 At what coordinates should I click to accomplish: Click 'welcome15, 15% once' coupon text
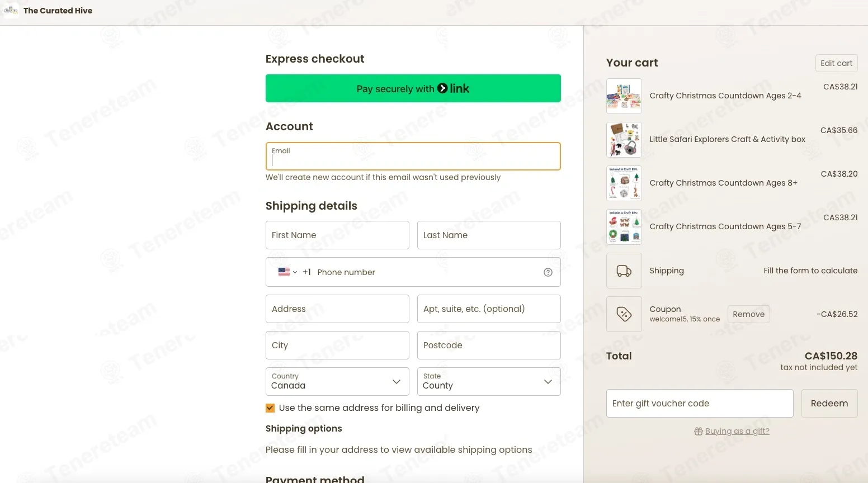[x=685, y=319]
